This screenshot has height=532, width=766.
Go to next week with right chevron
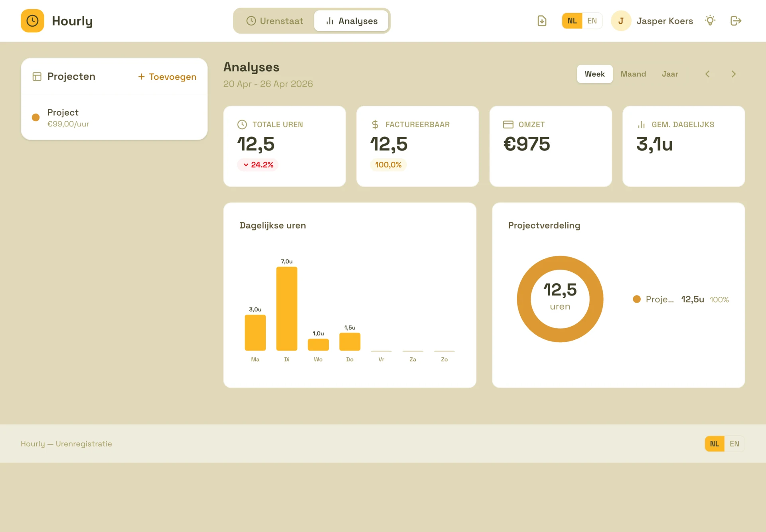[733, 74]
